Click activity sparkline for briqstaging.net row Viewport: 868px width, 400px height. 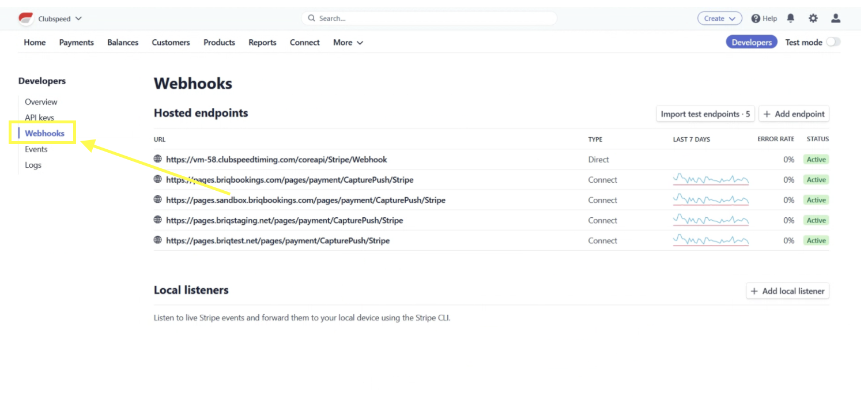tap(711, 220)
